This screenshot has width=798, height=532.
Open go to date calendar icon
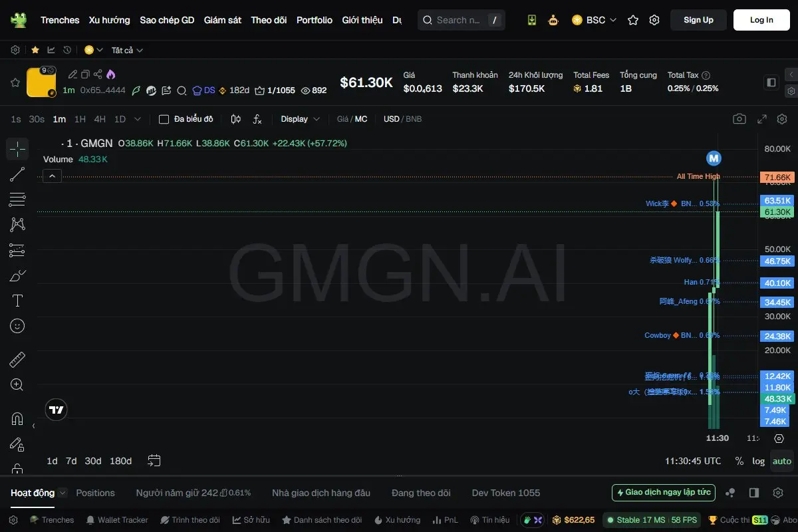(x=154, y=460)
